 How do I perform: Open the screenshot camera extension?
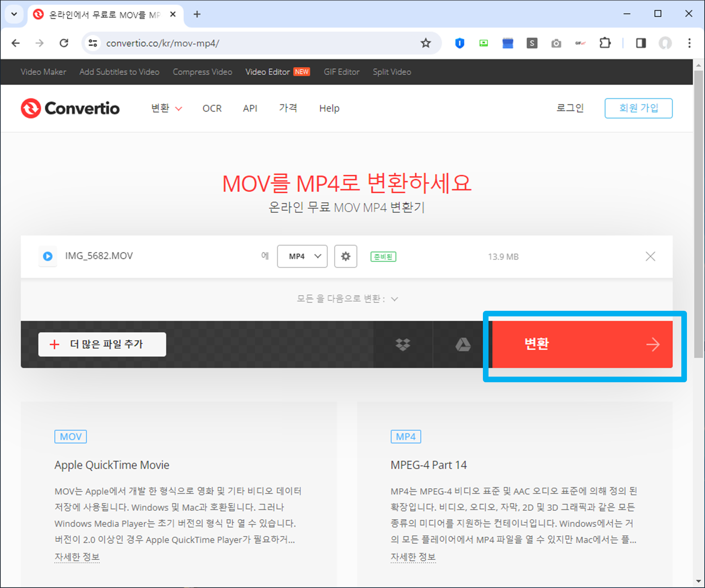coord(556,43)
